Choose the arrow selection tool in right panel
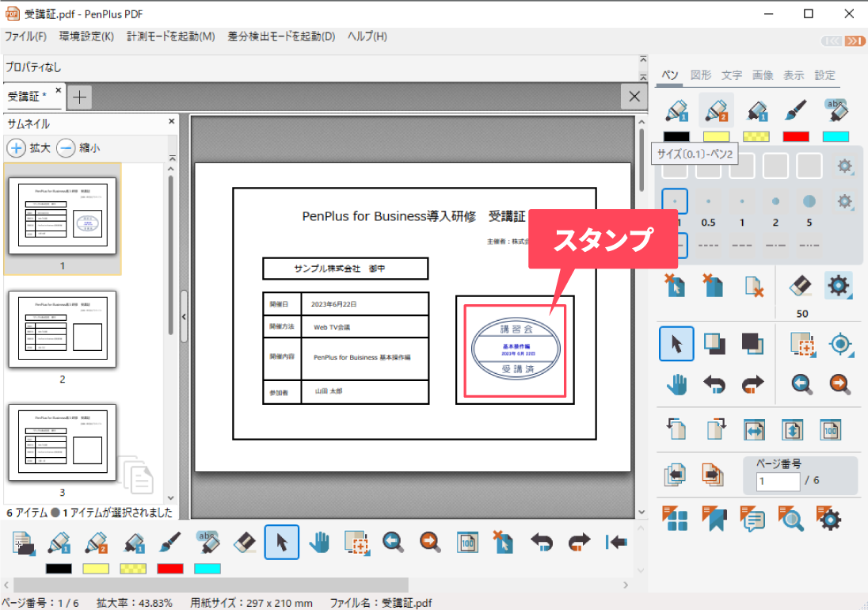The image size is (868, 610). pos(676,344)
